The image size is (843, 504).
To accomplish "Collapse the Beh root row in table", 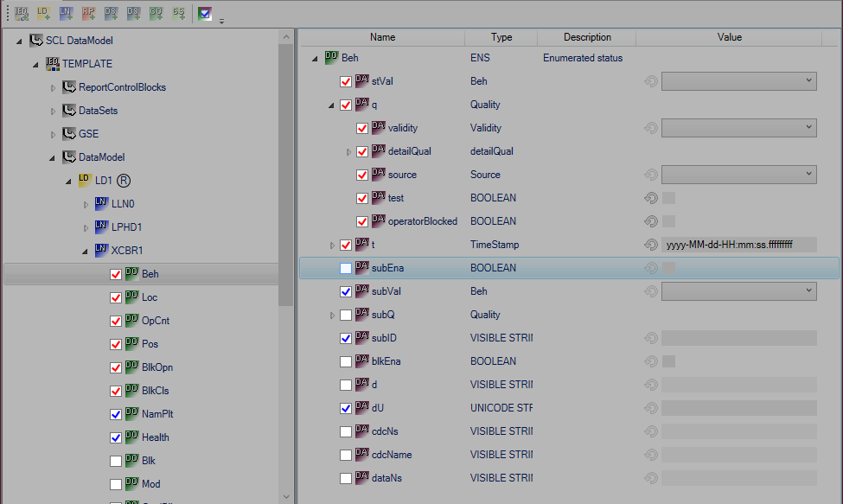I will tap(315, 59).
